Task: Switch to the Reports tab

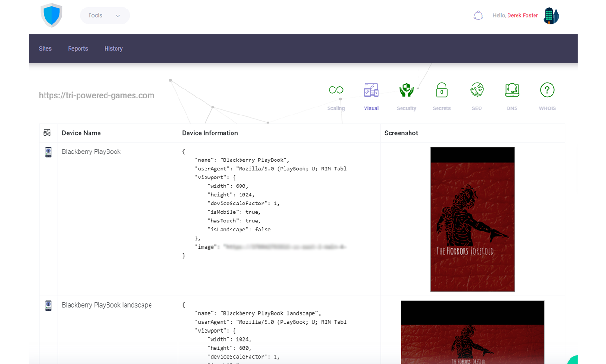Action: 78,48
